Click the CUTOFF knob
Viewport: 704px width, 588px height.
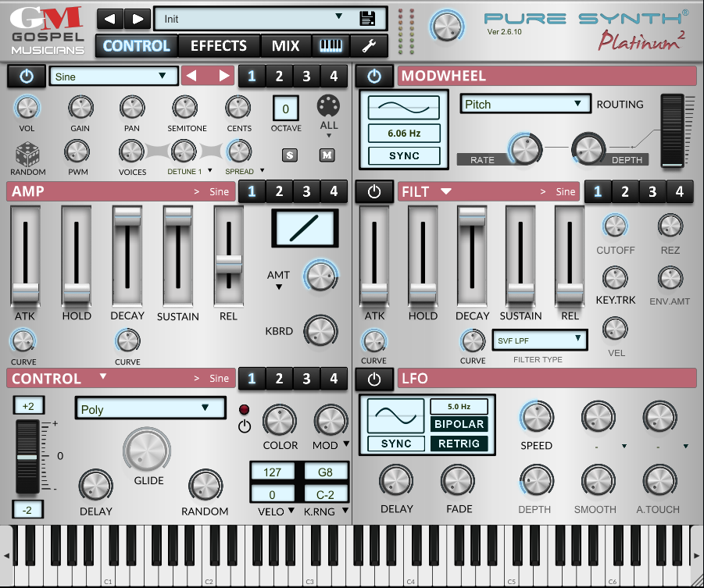point(615,226)
